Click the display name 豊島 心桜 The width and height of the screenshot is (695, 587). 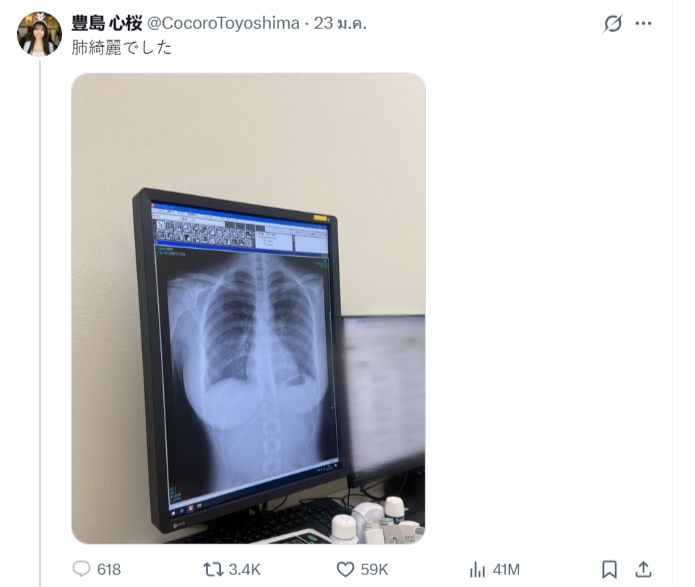pos(106,24)
